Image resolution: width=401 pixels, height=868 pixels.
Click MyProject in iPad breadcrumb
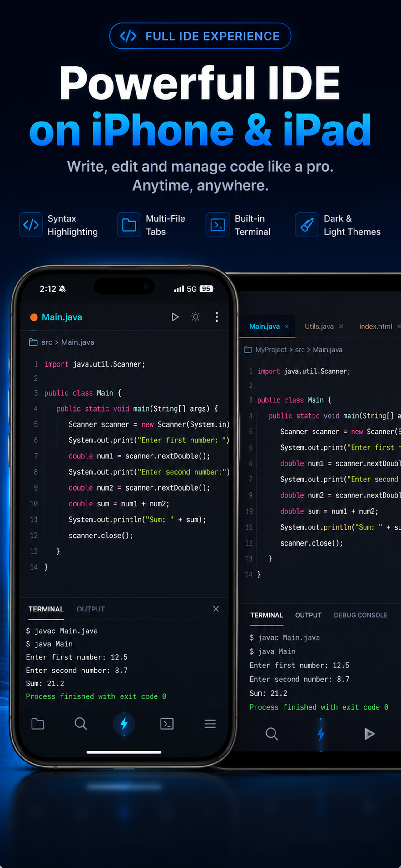click(271, 349)
